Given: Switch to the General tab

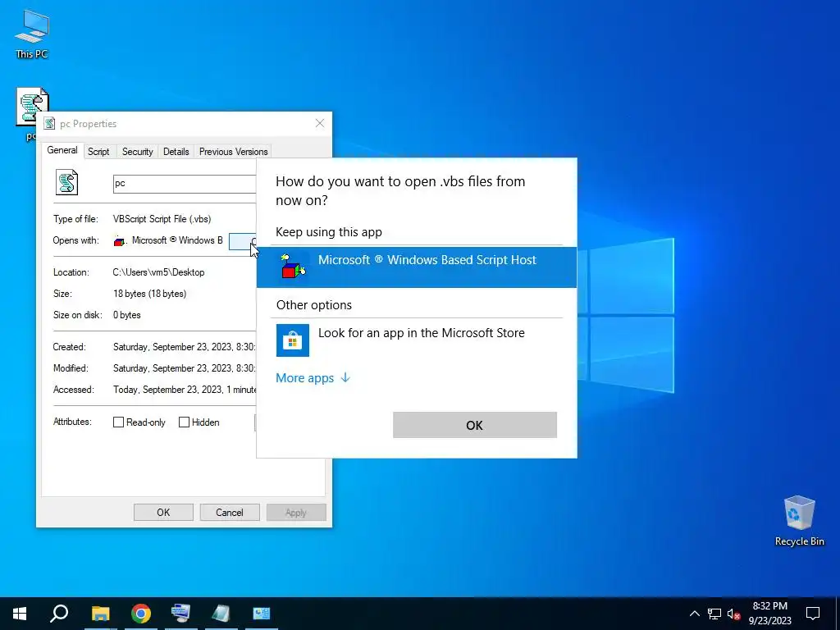Looking at the screenshot, I should pos(62,151).
